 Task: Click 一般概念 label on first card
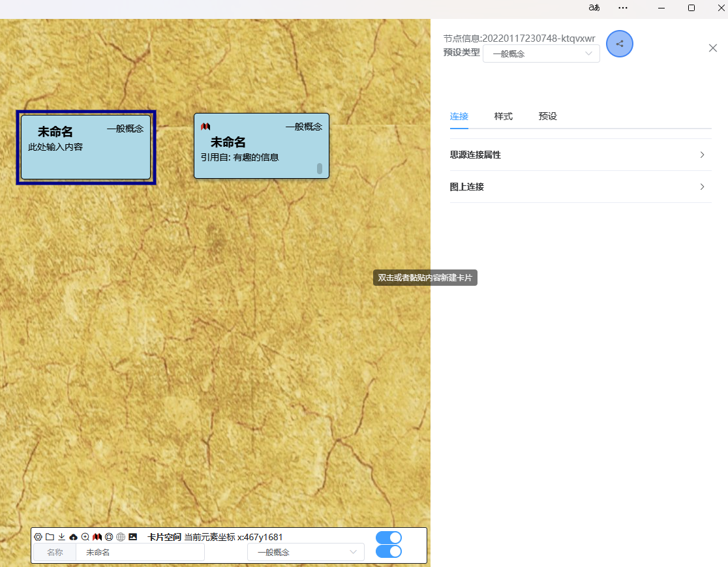tap(125, 129)
